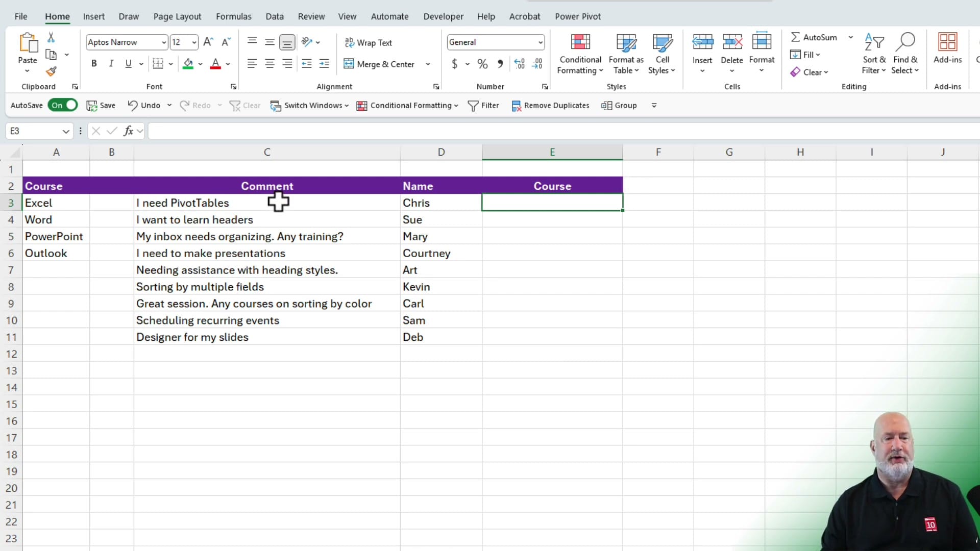Toggle AutoSave off

click(x=63, y=105)
